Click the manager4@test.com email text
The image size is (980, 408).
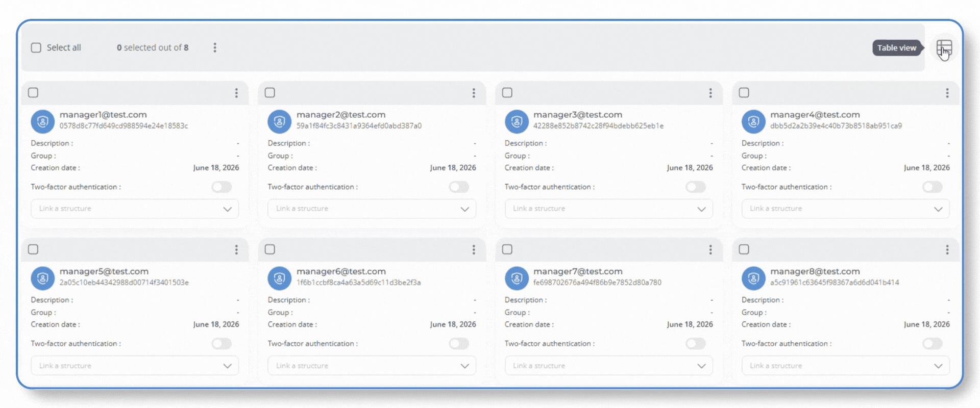pos(815,115)
